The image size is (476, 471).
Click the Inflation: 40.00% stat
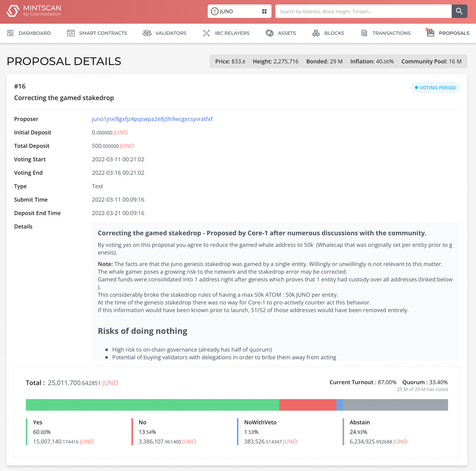point(372,62)
